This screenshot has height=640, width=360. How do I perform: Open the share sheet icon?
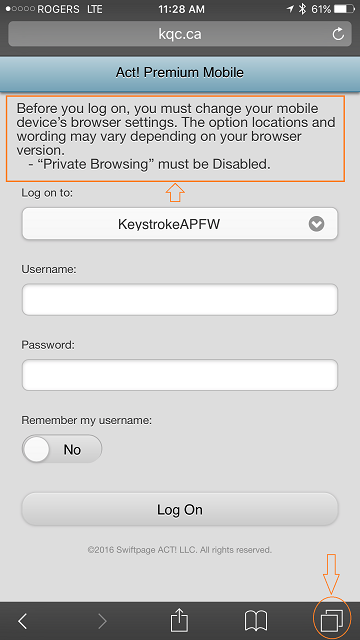179,620
